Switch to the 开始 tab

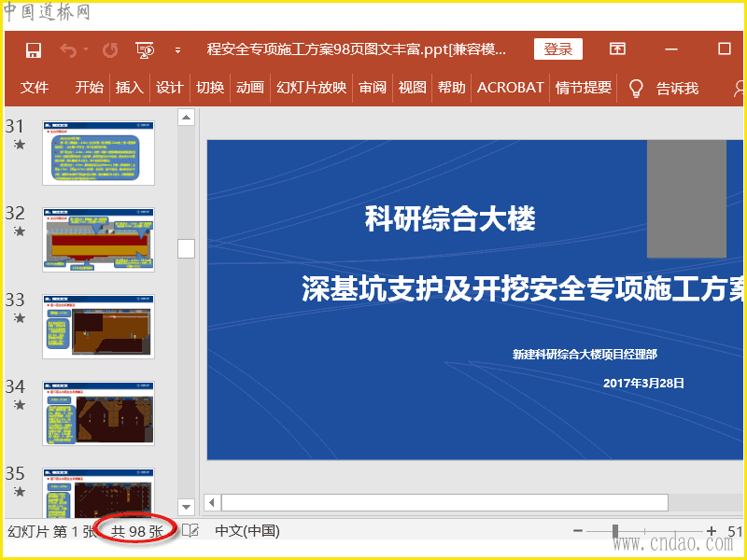(89, 88)
